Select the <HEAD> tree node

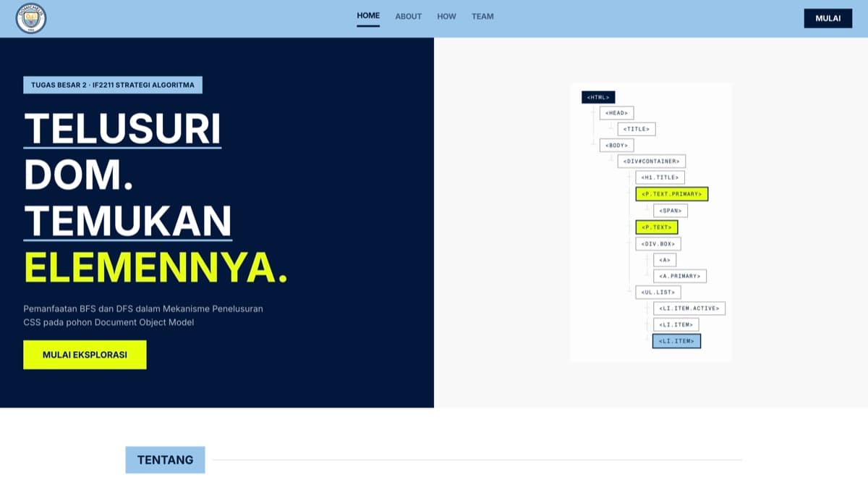pos(616,113)
